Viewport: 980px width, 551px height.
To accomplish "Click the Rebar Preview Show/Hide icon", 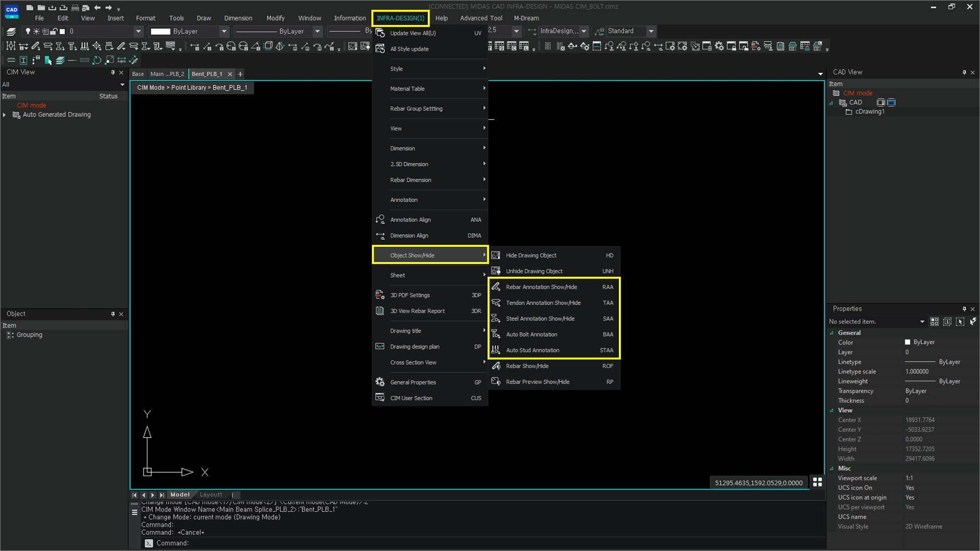I will 496,382.
